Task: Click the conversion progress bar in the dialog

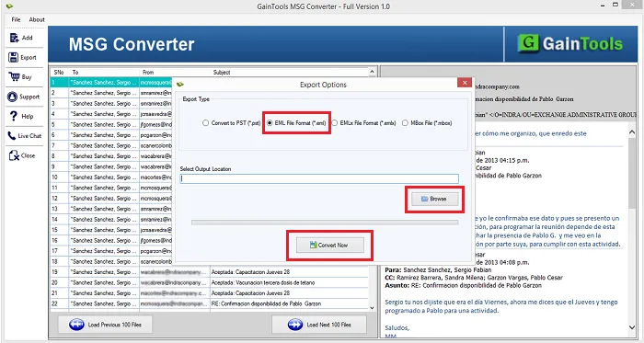Action: (325, 223)
